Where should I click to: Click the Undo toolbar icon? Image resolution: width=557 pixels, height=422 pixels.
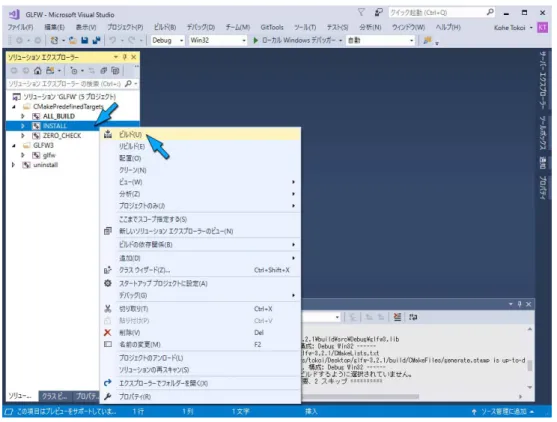pyautogui.click(x=113, y=40)
